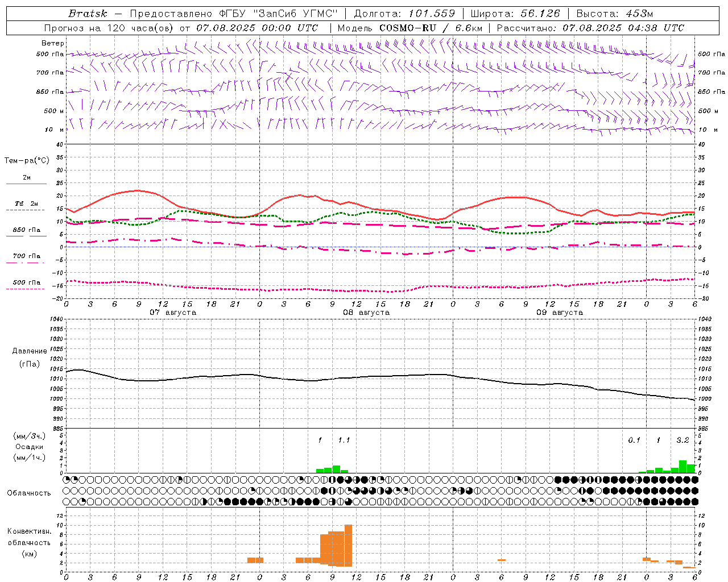The width and height of the screenshot is (728, 582).
Task: Click the 'Конвективн.' convective label
Action: tap(29, 531)
